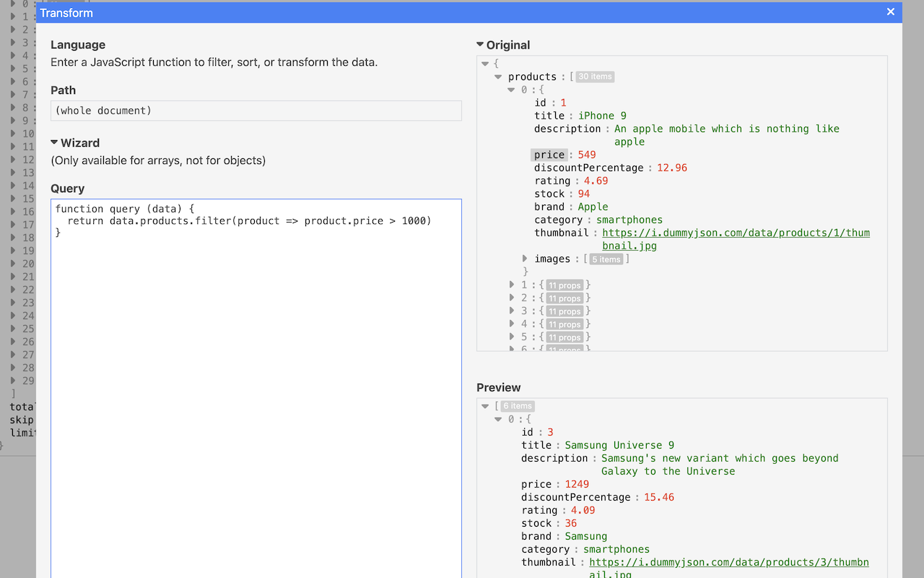Select discountPercentage value 12.96
This screenshot has width=924, height=578.
(672, 168)
